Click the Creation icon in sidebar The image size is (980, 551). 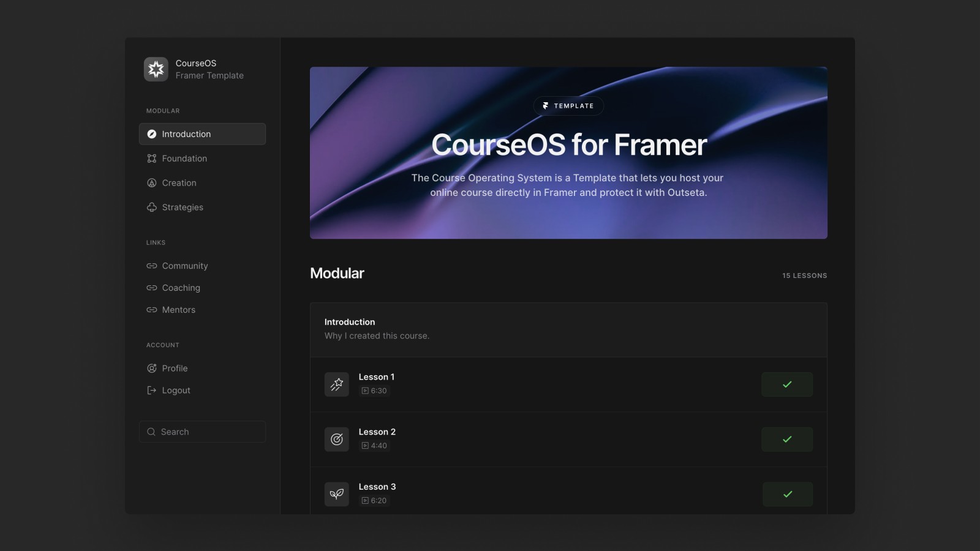click(152, 183)
